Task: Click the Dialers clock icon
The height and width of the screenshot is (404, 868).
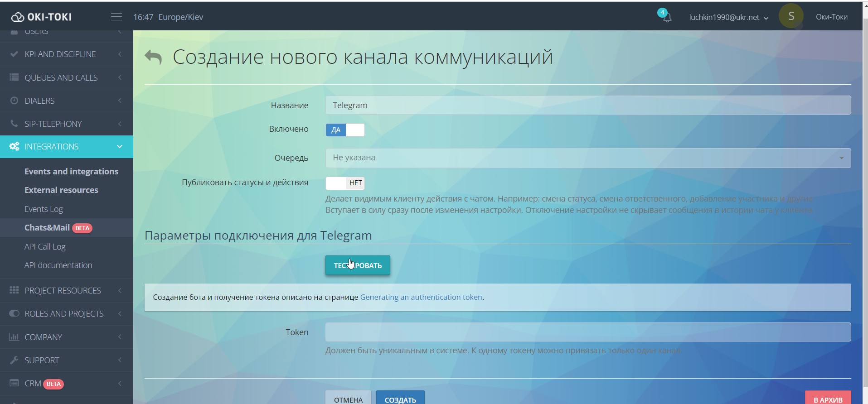Action: (x=15, y=101)
